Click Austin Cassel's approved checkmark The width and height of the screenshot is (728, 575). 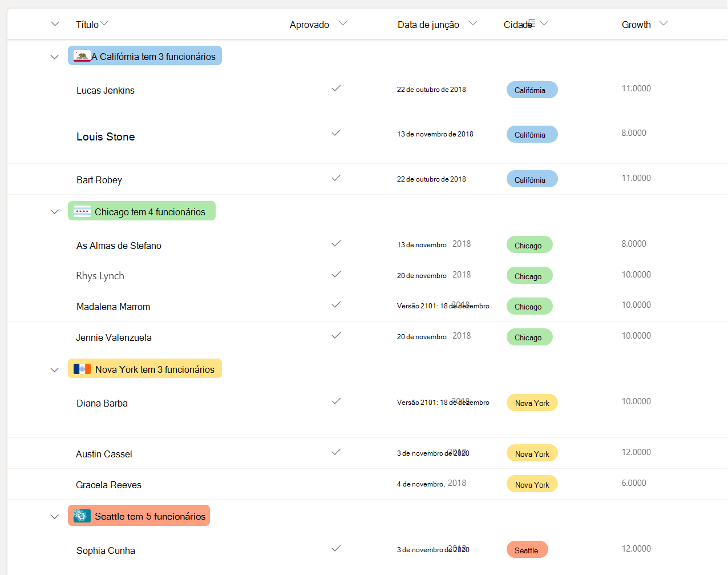[x=336, y=452]
